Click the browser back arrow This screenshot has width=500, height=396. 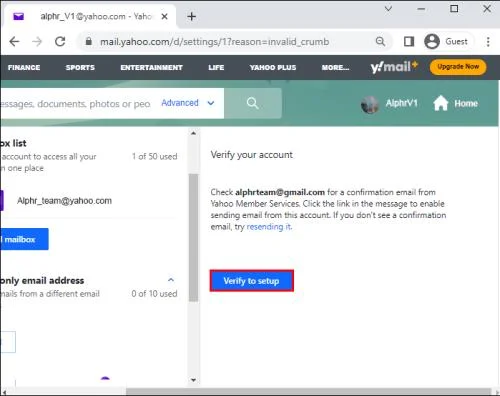14,42
